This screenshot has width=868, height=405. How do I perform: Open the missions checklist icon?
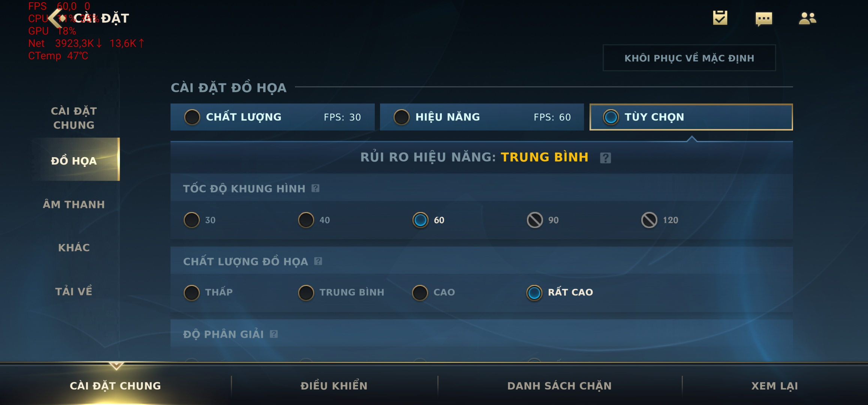click(x=720, y=18)
